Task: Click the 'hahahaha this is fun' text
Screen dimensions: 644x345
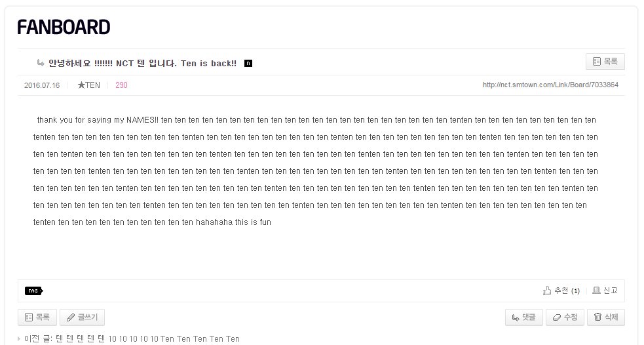Action: (x=233, y=222)
